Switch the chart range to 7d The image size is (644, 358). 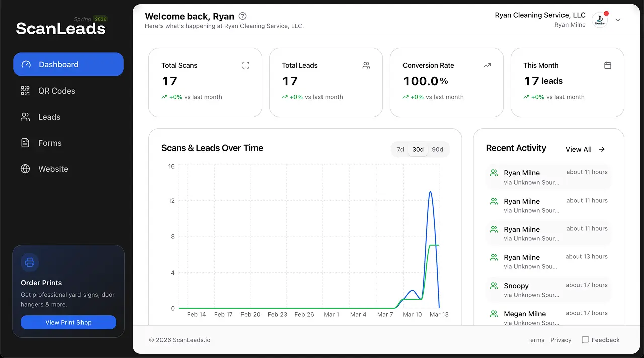pyautogui.click(x=400, y=149)
